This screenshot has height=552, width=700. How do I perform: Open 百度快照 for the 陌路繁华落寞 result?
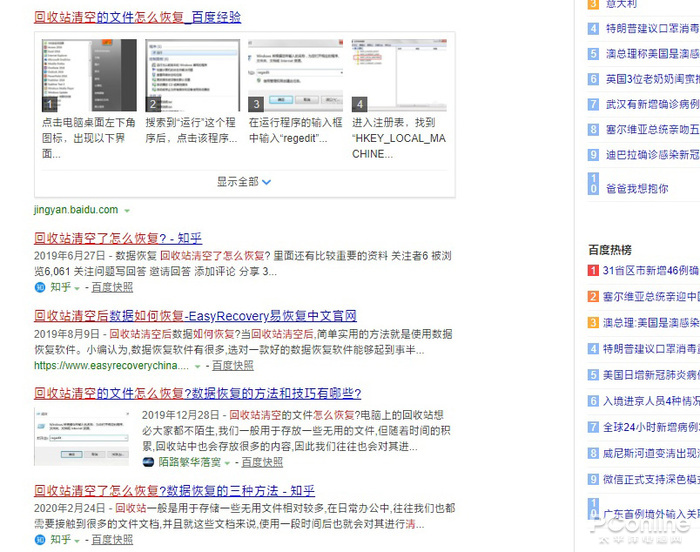262,462
